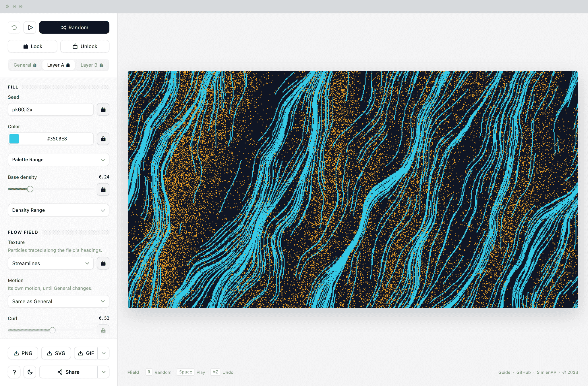Viewport: 588px width, 386px height.
Task: Toggle dark mode with the moon icon
Action: [30, 372]
